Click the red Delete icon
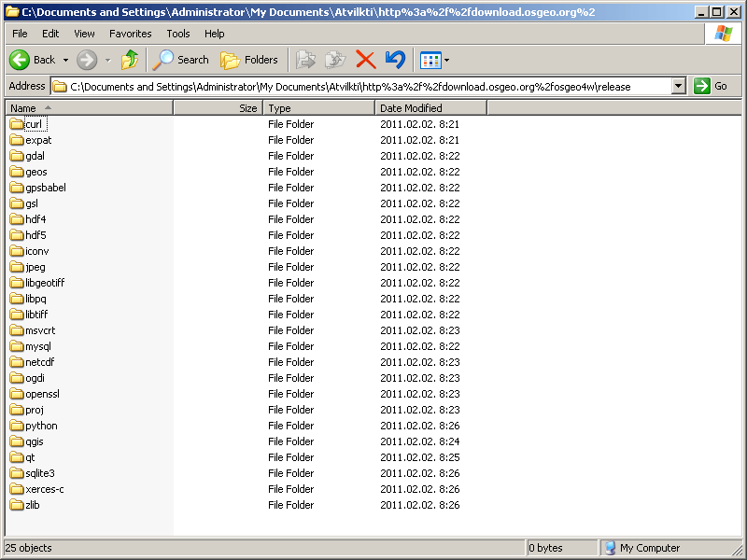 [365, 60]
